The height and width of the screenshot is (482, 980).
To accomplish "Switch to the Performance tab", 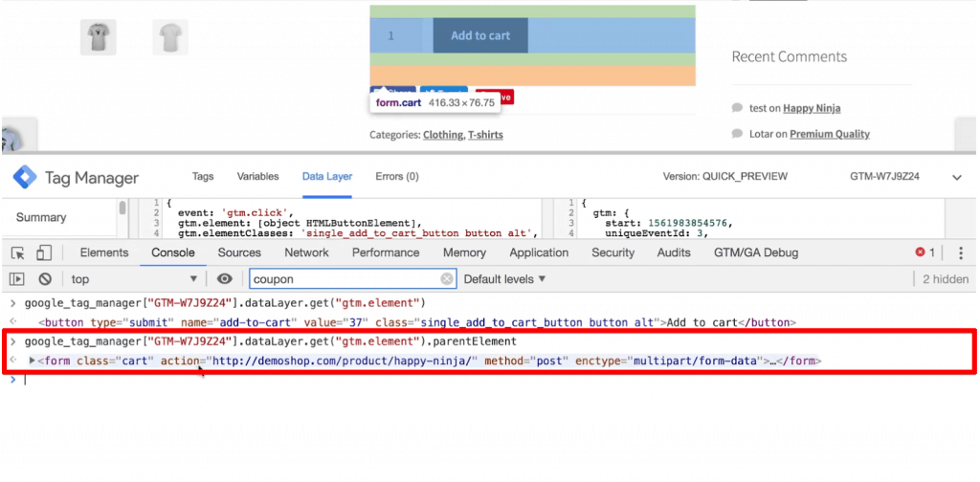I will tap(386, 252).
